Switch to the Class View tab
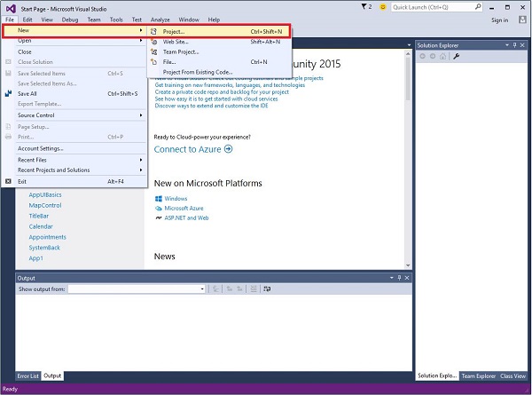The height and width of the screenshot is (395, 532). (x=512, y=375)
